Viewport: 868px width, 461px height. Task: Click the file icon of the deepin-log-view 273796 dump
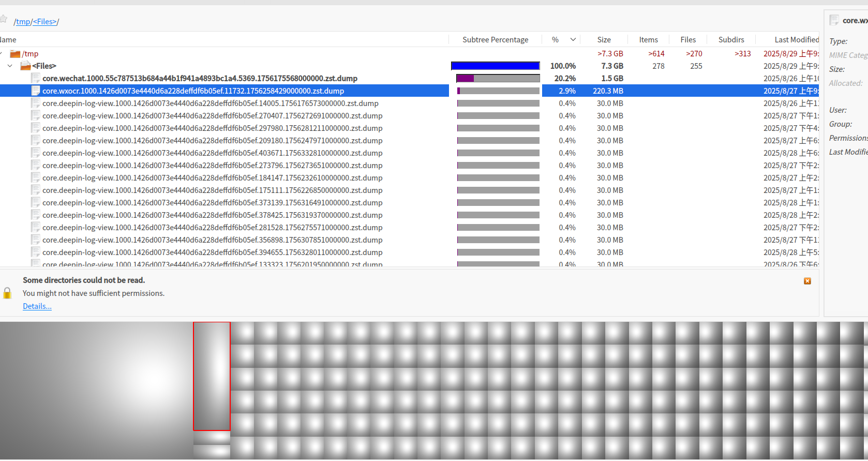(x=36, y=165)
